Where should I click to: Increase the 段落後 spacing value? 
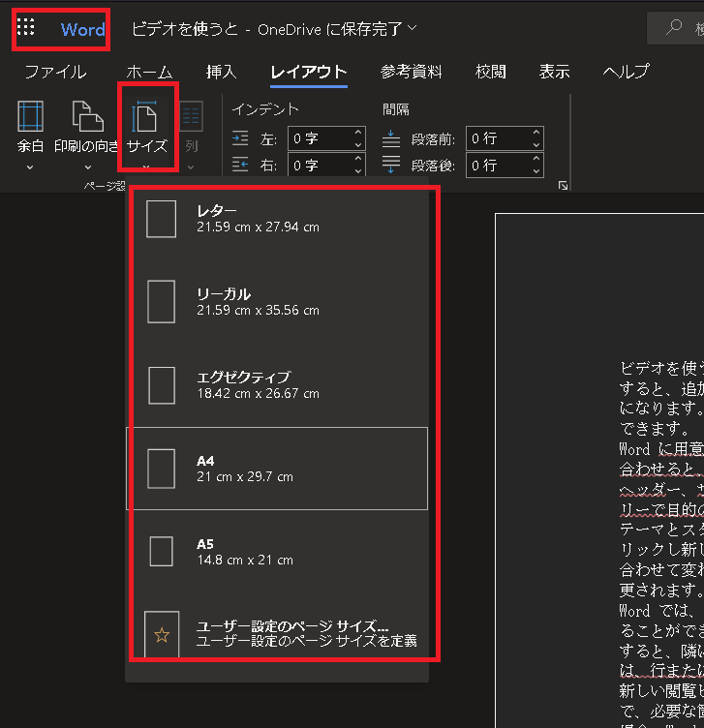536,159
